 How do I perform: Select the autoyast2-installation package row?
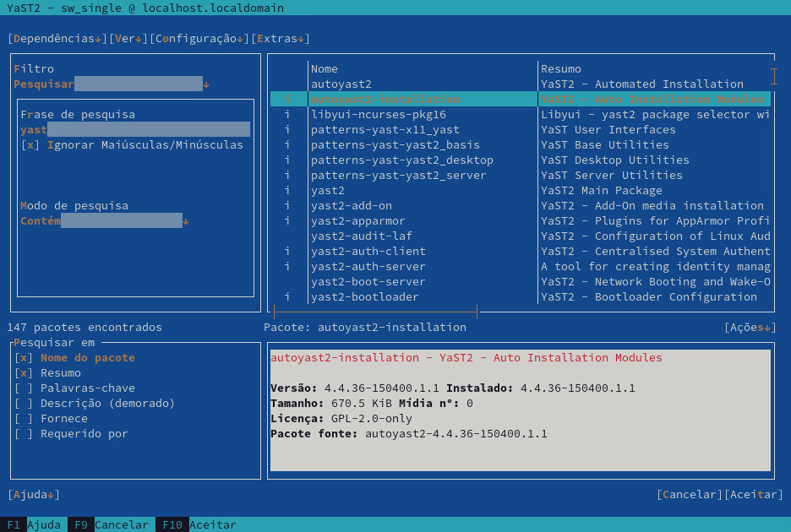click(x=520, y=100)
